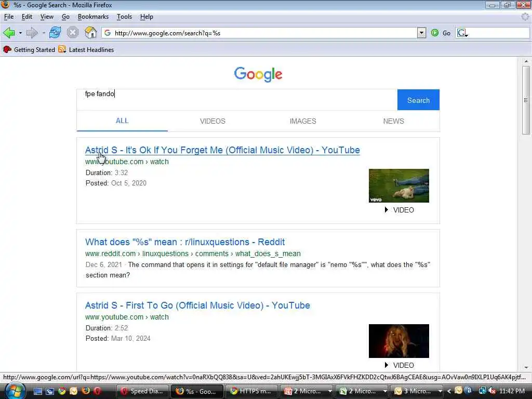Image resolution: width=532 pixels, height=399 pixels.
Task: Switch to the VIDEOS tab
Action: coord(212,121)
